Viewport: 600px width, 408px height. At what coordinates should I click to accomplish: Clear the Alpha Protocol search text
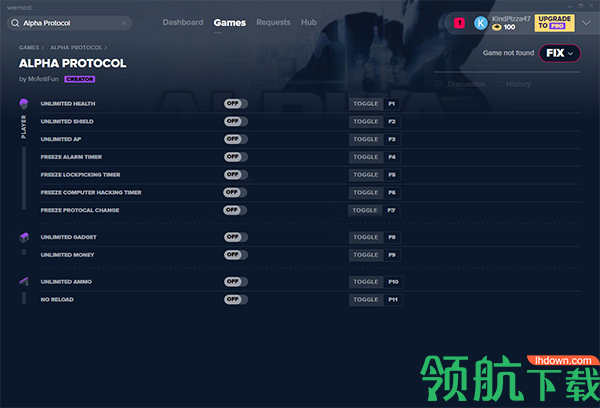click(124, 23)
